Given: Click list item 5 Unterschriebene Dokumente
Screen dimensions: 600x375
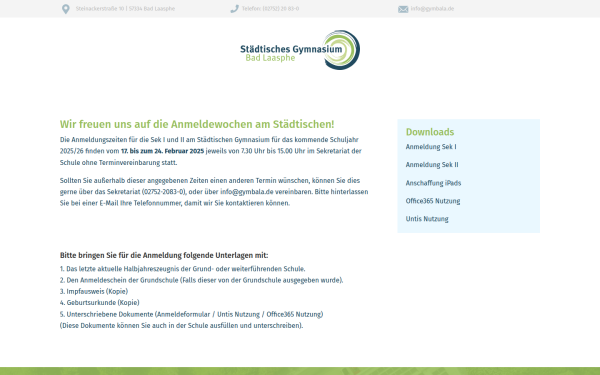Looking at the screenshot, I should pyautogui.click(x=191, y=314).
